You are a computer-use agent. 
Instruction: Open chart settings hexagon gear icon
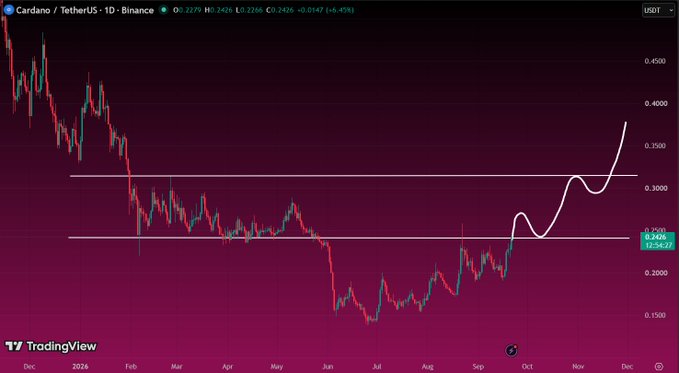coord(659,367)
